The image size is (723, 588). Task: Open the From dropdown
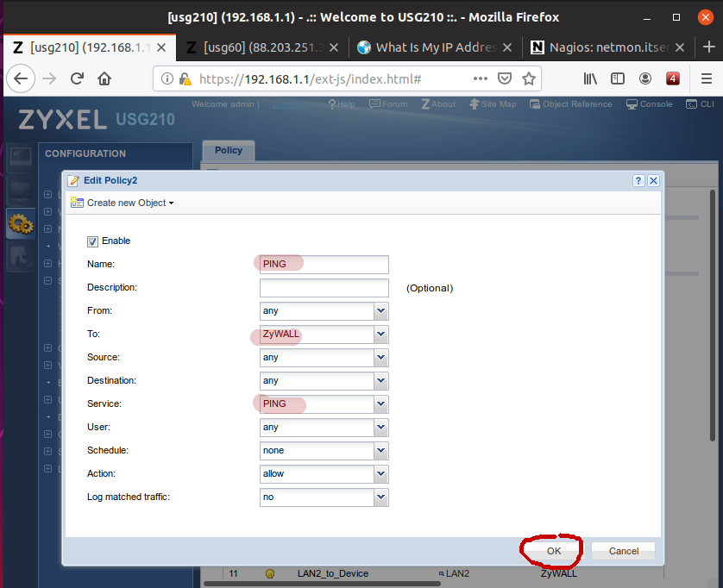coord(380,311)
